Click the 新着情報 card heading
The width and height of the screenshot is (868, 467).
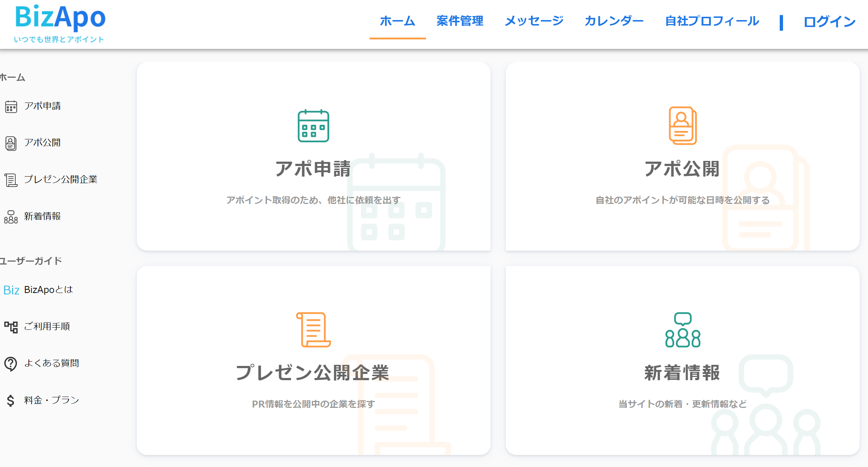pos(682,373)
